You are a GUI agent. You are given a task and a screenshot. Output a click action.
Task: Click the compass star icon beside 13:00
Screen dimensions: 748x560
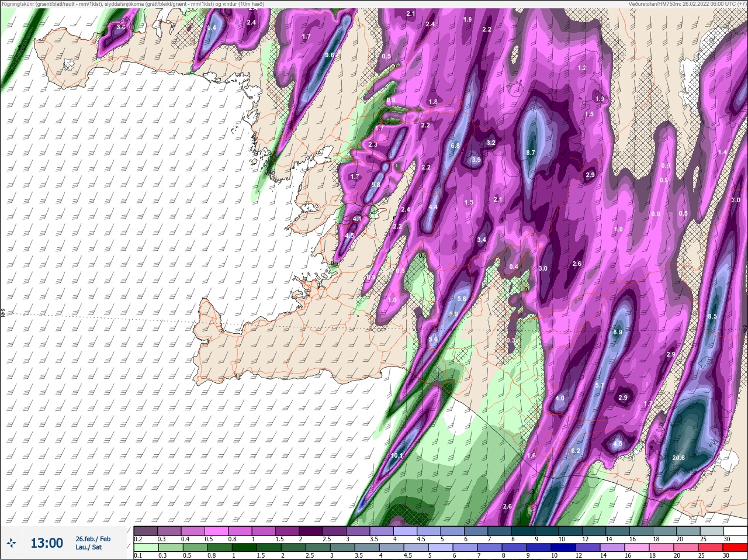click(x=11, y=543)
